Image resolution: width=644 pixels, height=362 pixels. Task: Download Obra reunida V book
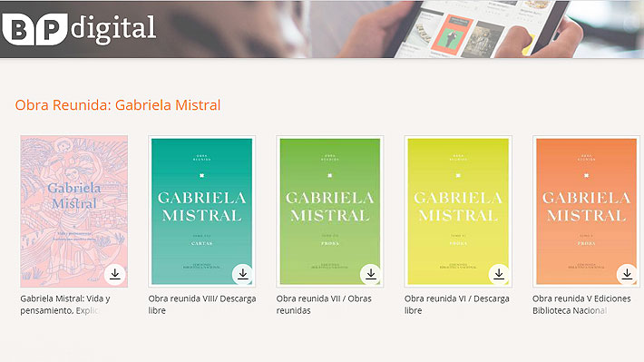click(627, 274)
